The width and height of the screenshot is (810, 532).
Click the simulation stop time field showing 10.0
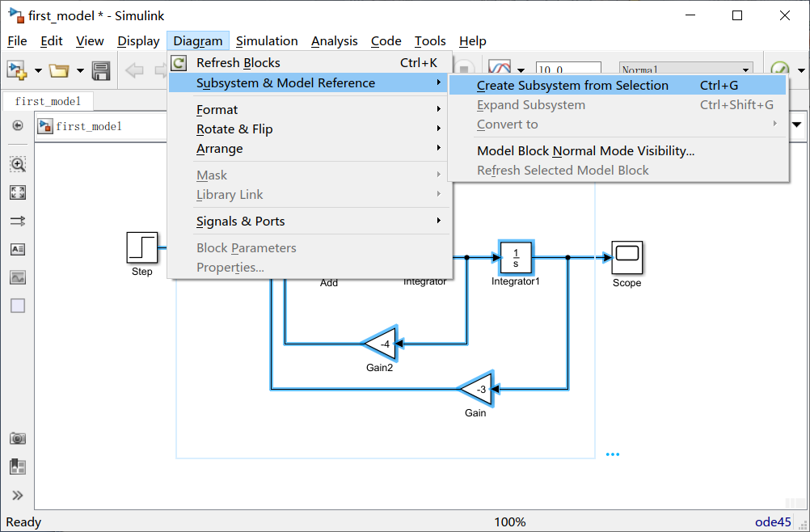pyautogui.click(x=568, y=68)
